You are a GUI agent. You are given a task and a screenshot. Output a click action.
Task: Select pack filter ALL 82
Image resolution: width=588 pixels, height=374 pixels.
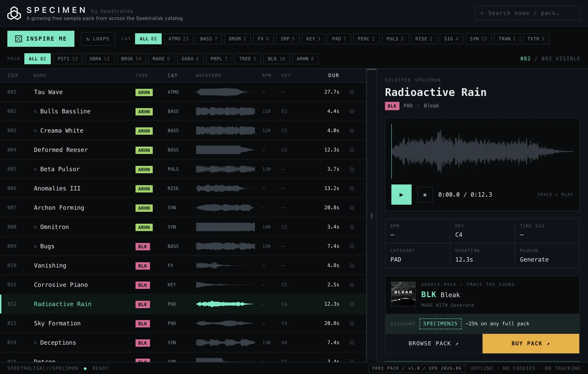[37, 59]
